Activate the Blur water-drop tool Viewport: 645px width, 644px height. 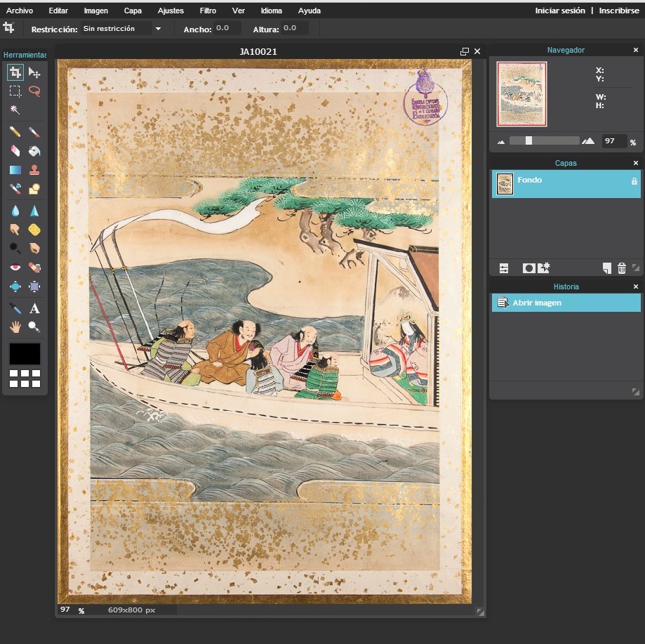click(15, 211)
